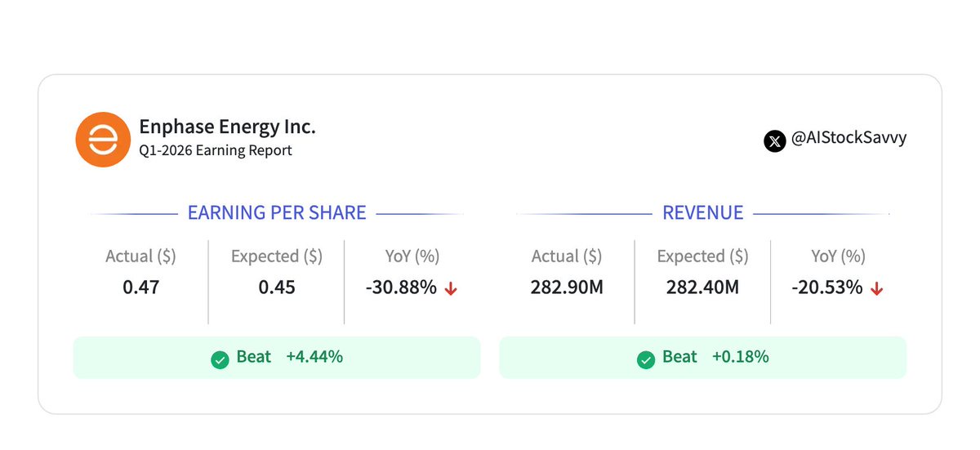Viewport: 980px width, 450px height.
Task: Click the red down arrow beside -30.88%
Action: point(451,289)
